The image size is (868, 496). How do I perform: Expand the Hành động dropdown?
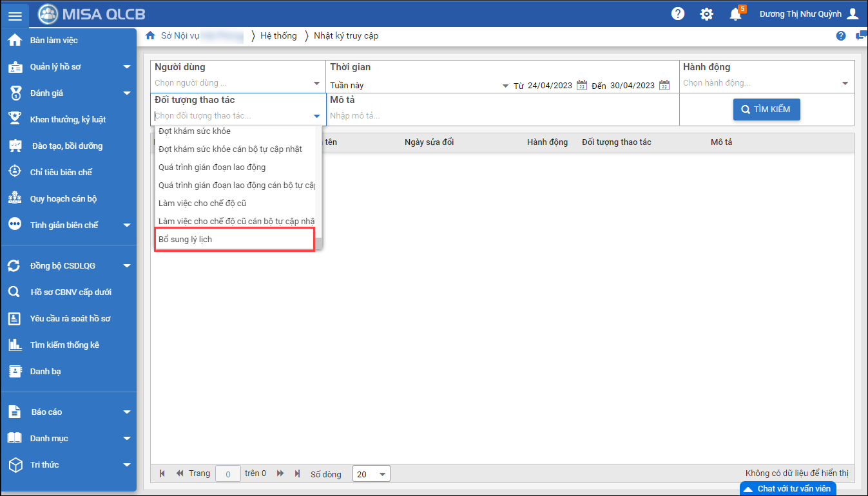pyautogui.click(x=845, y=84)
